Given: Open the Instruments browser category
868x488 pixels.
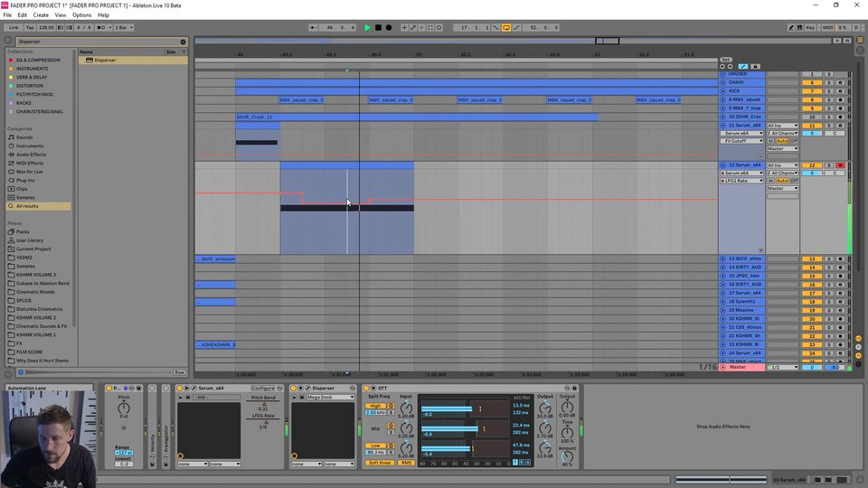Looking at the screenshot, I should point(29,146).
